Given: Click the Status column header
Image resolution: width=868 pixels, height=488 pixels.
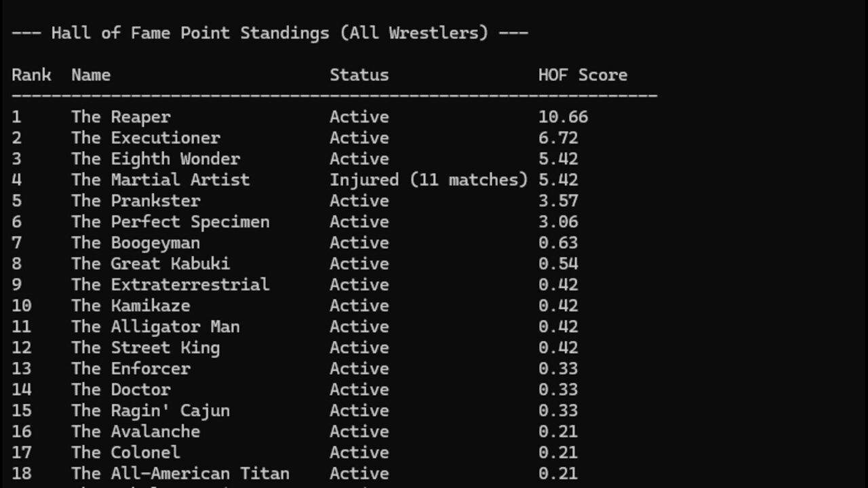Looking at the screenshot, I should coord(359,75).
